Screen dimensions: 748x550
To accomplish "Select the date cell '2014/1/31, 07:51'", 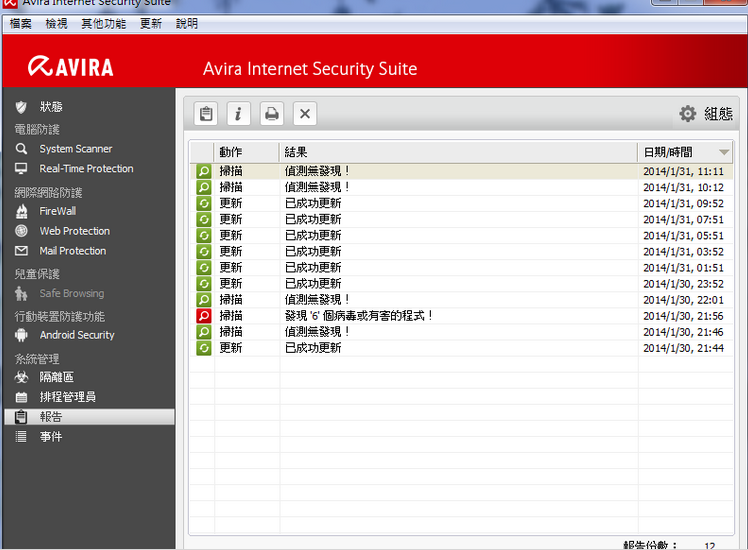I will [x=683, y=219].
